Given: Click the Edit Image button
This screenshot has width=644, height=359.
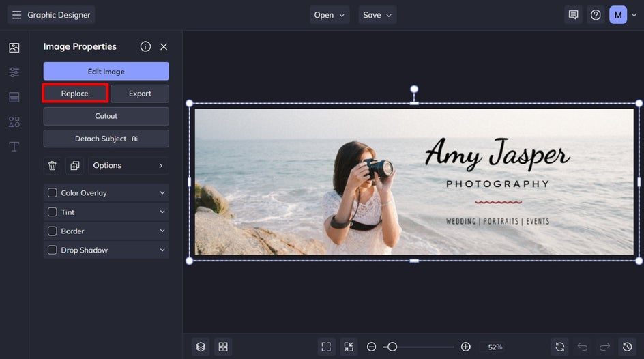Looking at the screenshot, I should pyautogui.click(x=106, y=72).
